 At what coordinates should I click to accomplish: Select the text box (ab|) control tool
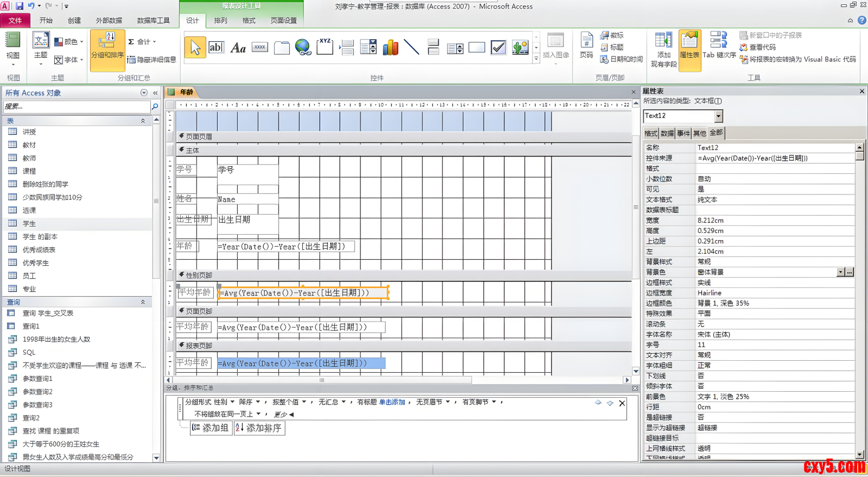(216, 48)
